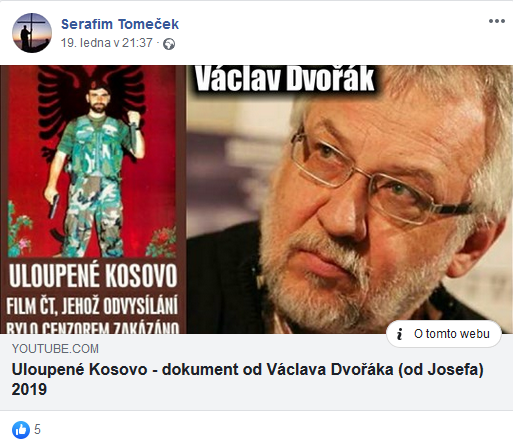
Task: Open the YOUTUBE.COM source link
Action: click(55, 349)
